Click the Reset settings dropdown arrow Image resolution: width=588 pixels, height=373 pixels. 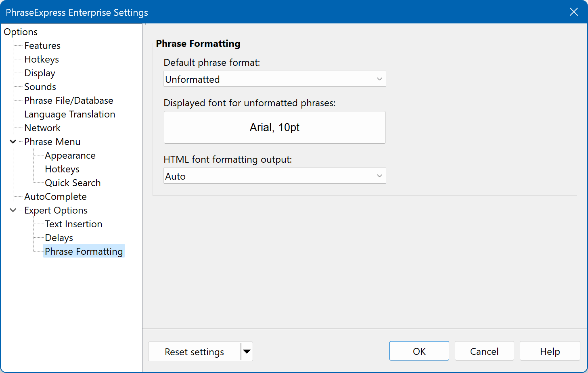(247, 352)
